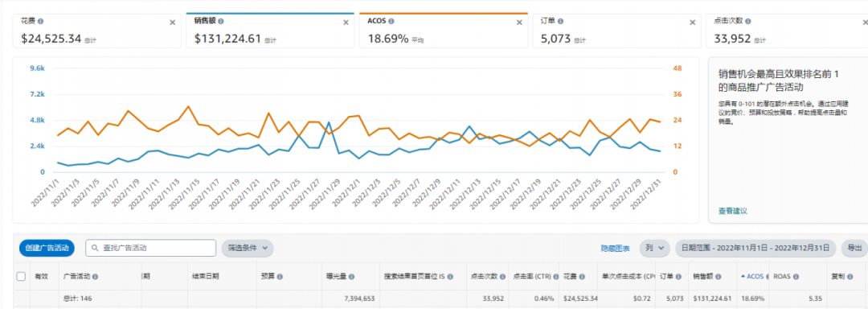Remove the ACOS metric card
Viewport: 868px width, 309px height.
point(519,23)
